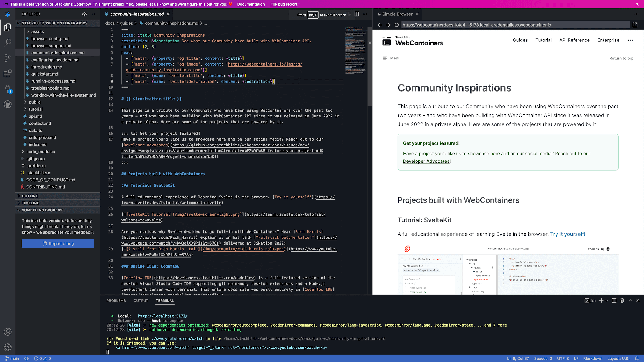This screenshot has height=362, width=644.
Task: Expand the OUTLINE section
Action: point(30,196)
